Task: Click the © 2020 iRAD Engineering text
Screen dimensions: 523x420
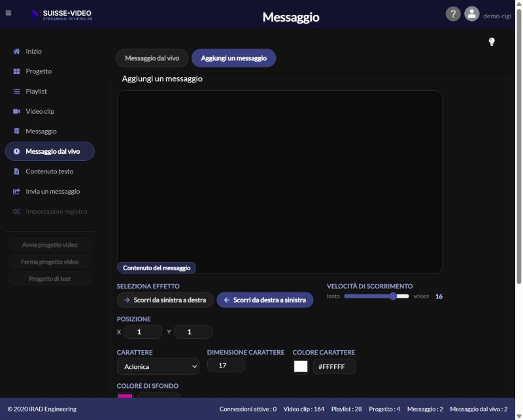Action: 42,409
